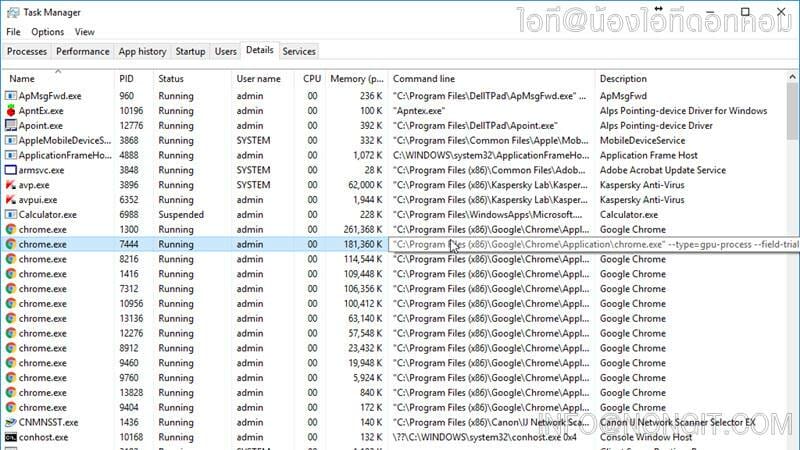The image size is (800, 450).
Task: Open the View menu
Action: (x=85, y=32)
